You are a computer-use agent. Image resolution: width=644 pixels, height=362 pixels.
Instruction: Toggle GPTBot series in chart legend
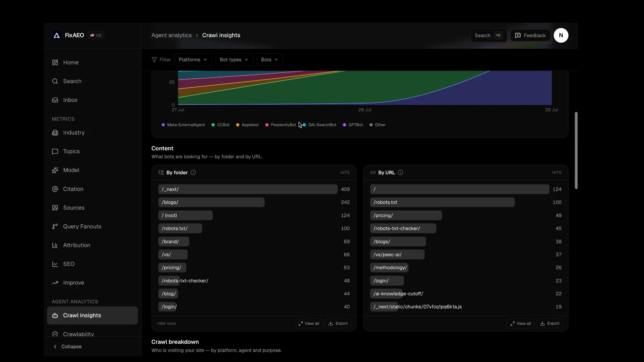[353, 125]
